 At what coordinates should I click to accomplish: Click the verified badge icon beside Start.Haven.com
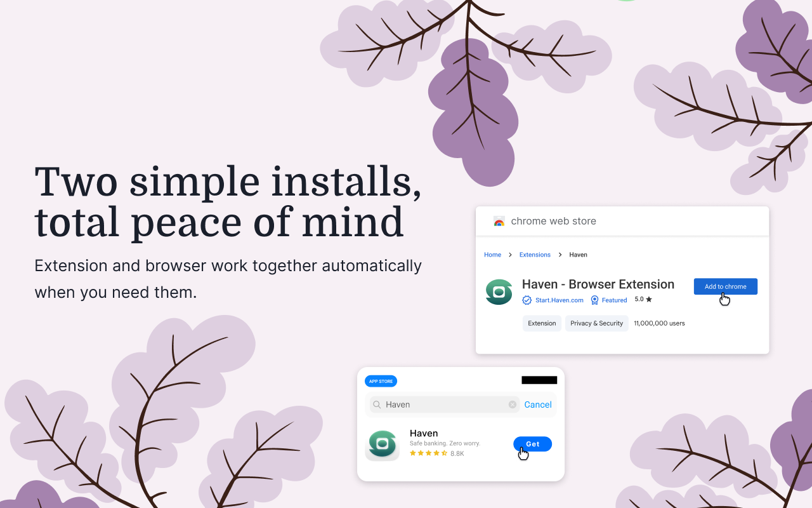pyautogui.click(x=527, y=300)
